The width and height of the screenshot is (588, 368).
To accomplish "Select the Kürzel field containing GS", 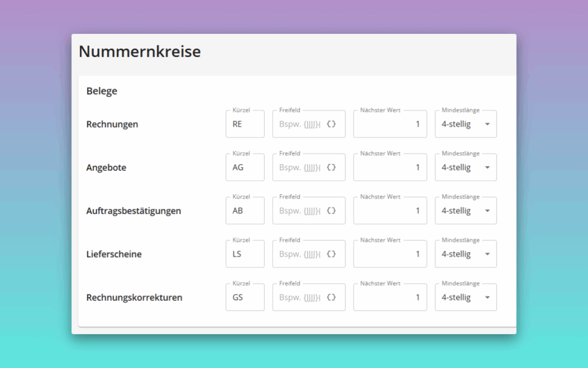I will (245, 298).
